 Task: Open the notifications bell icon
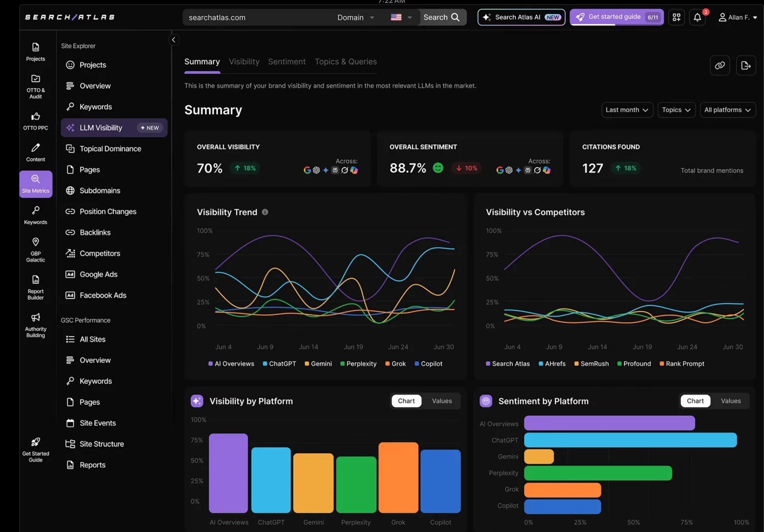click(x=697, y=17)
